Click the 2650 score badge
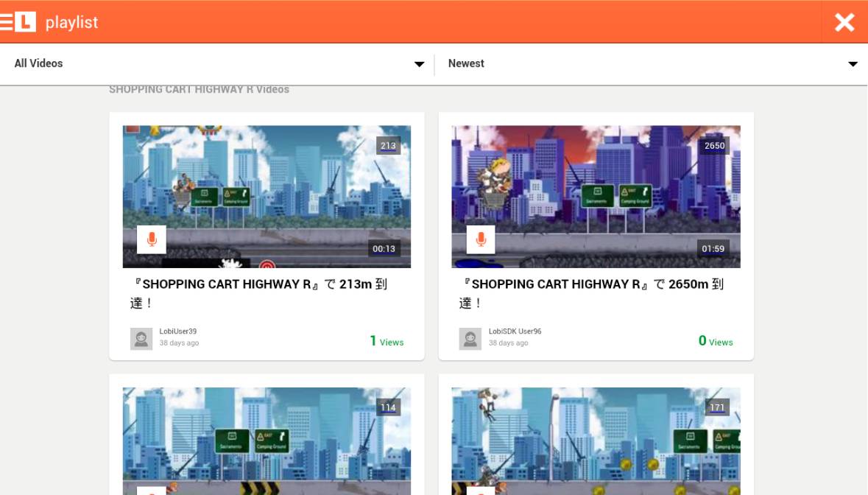The image size is (868, 495). click(x=714, y=146)
